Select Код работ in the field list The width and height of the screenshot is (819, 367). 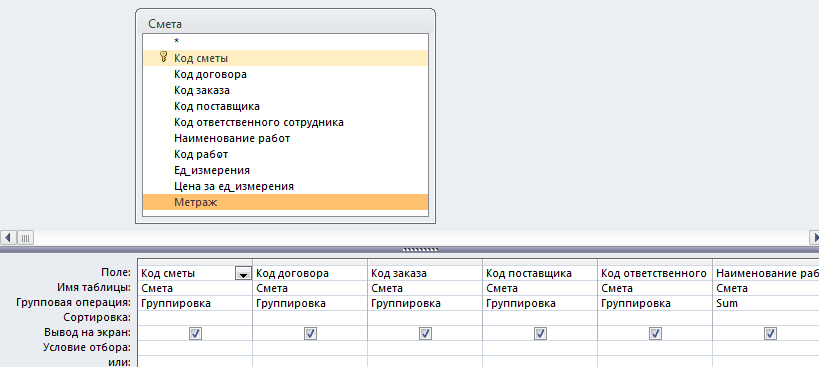click(x=285, y=155)
